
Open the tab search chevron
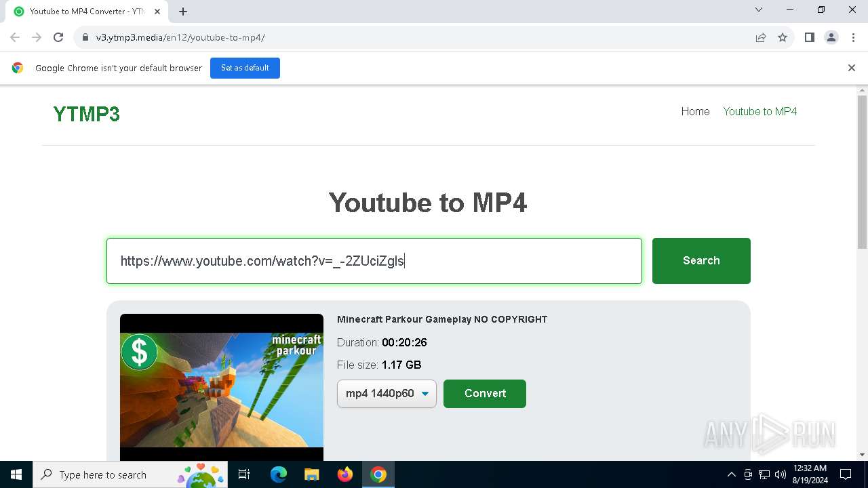click(759, 10)
